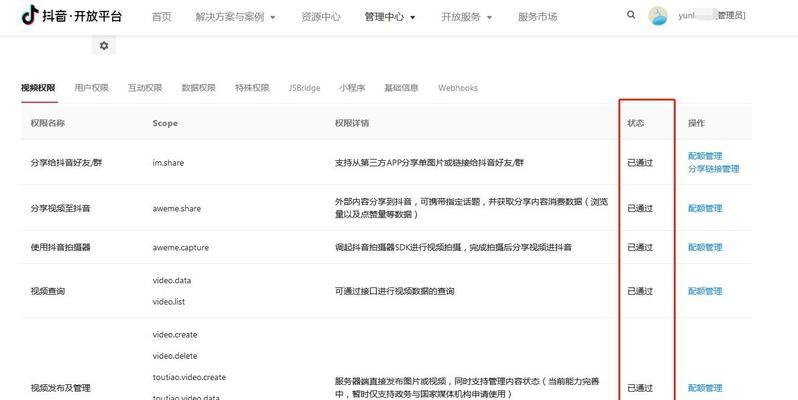Click the video.delete scope value

click(x=175, y=356)
